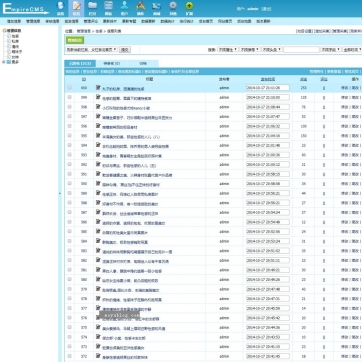Open the Plugin tools icon in top bar
Viewport: 362px width, 362px height.
click(x=140, y=8)
